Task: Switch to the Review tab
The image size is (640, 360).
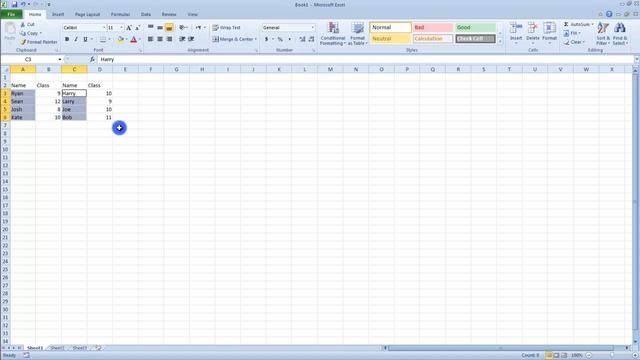Action: [169, 14]
